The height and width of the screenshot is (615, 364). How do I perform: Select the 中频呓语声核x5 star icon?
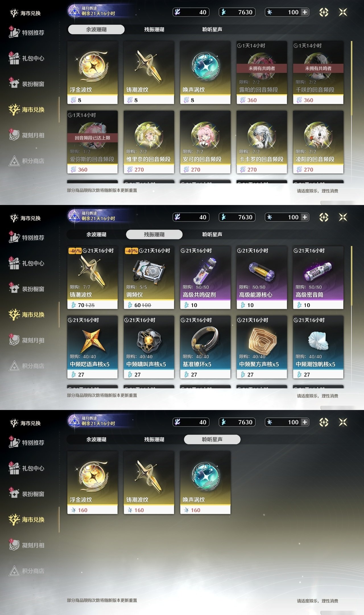[x=92, y=340]
